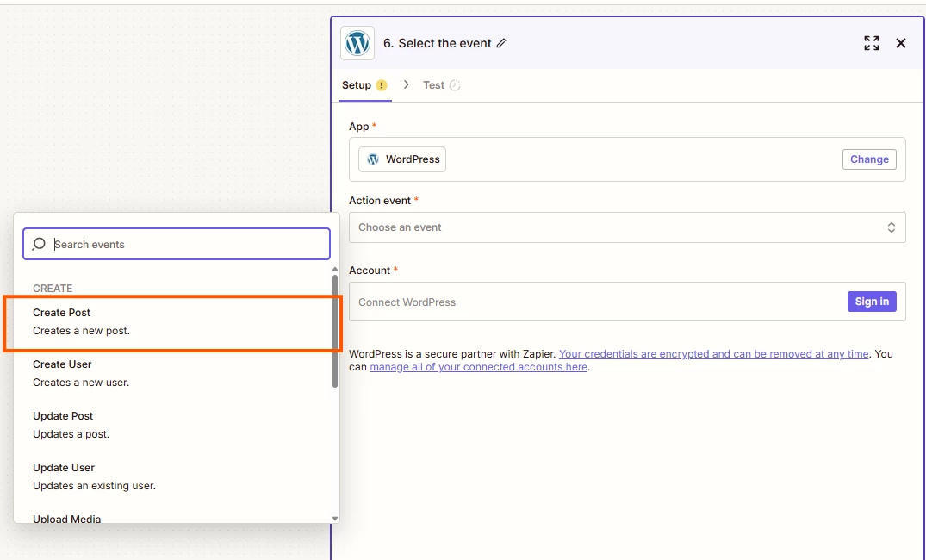This screenshot has width=926, height=560.
Task: Click the 'Creates a new post.' description
Action: (81, 331)
